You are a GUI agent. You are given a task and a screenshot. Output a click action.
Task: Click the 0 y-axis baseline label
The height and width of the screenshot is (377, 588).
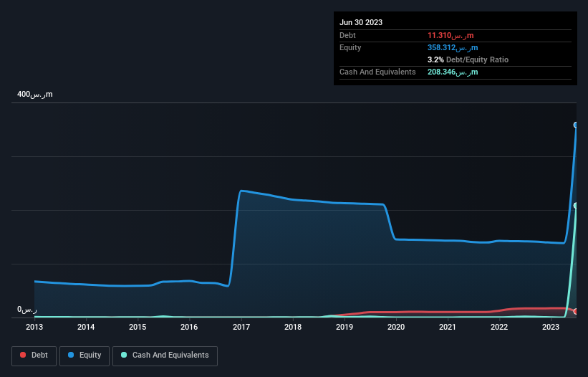(x=27, y=310)
